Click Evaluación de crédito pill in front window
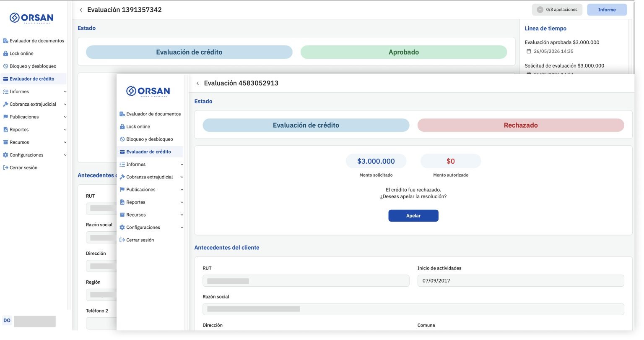 [306, 125]
